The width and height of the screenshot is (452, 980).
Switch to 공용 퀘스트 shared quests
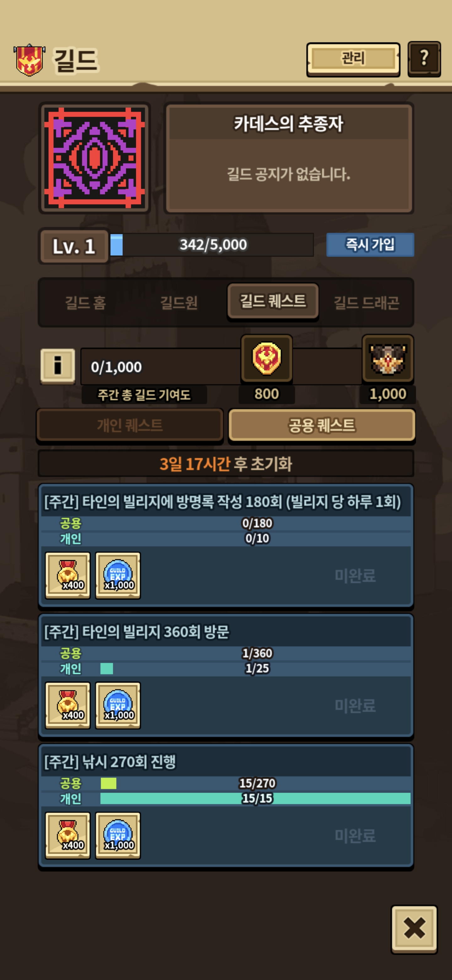[x=322, y=425]
